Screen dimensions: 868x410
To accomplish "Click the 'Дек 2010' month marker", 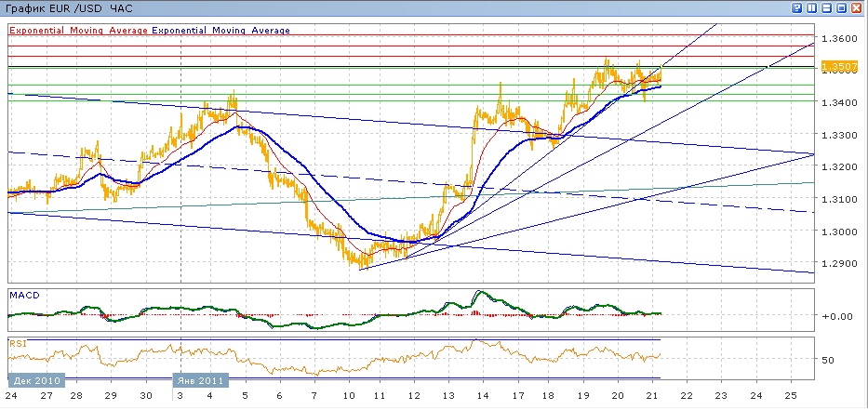I will (36, 380).
